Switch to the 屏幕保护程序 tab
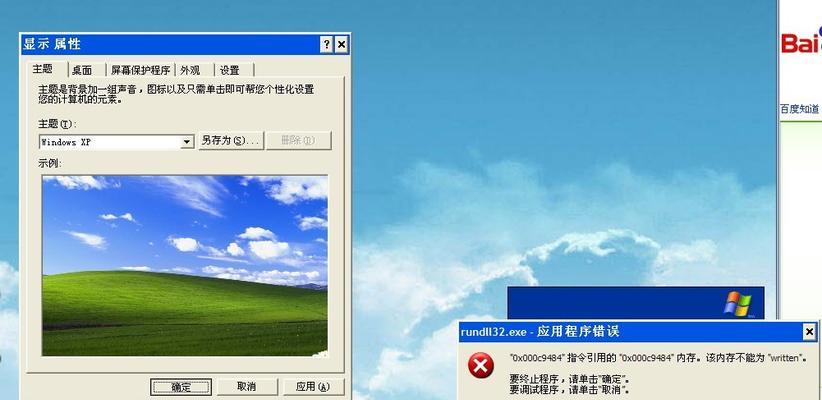This screenshot has width=822, height=400. (140, 70)
